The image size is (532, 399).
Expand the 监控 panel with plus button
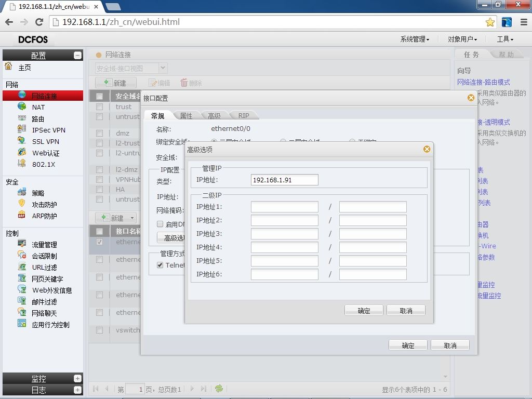pos(77,378)
